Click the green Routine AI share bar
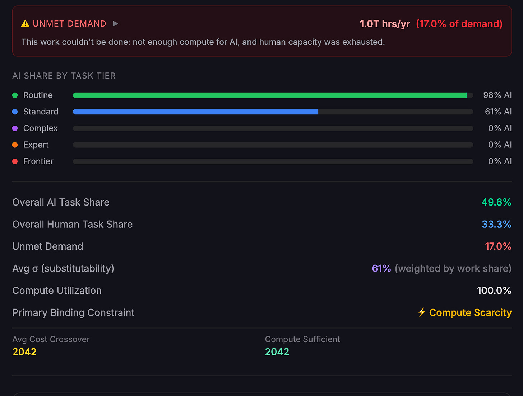 coord(270,95)
